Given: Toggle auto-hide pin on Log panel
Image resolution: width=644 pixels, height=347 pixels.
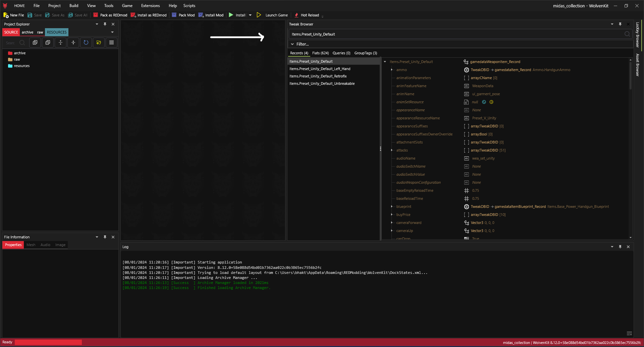Looking at the screenshot, I should 620,247.
